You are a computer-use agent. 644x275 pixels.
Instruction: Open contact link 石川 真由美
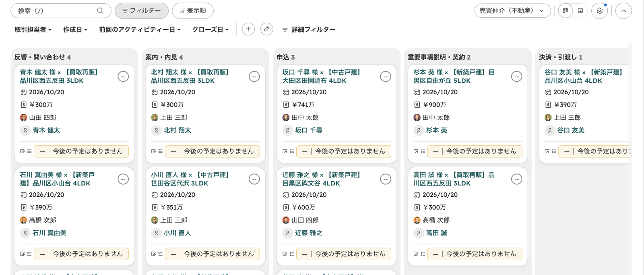point(50,233)
